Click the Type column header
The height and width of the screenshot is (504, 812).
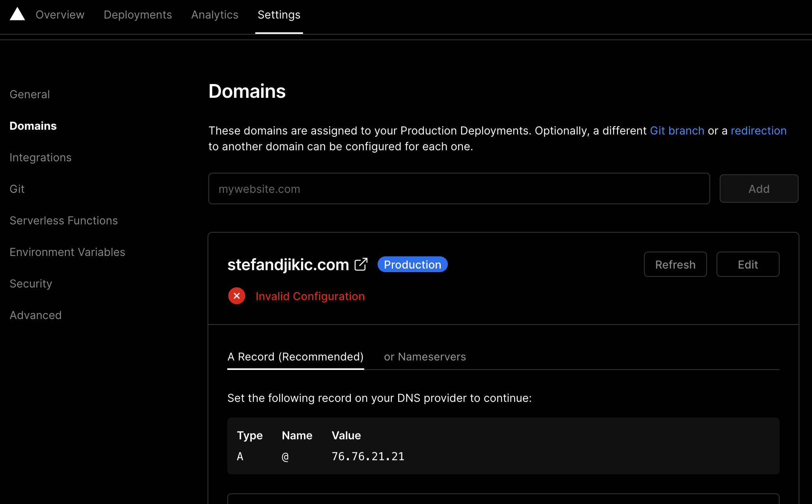click(250, 435)
